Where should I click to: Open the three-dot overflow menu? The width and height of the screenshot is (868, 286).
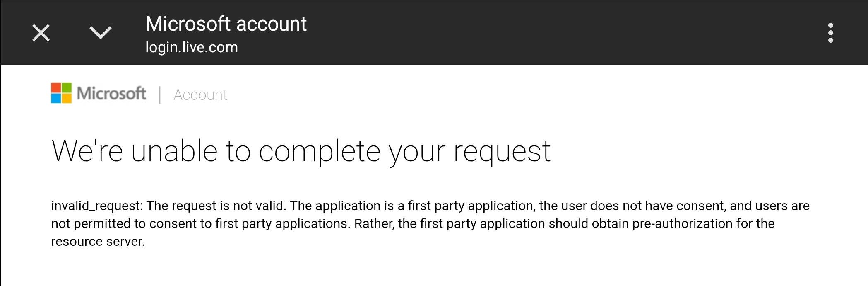830,33
